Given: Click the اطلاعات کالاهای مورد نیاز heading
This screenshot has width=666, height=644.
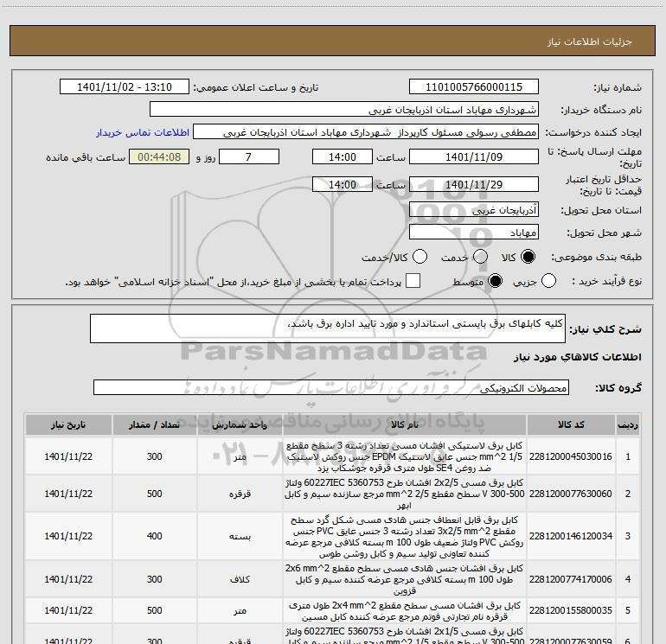Looking at the screenshot, I should coord(578,357).
